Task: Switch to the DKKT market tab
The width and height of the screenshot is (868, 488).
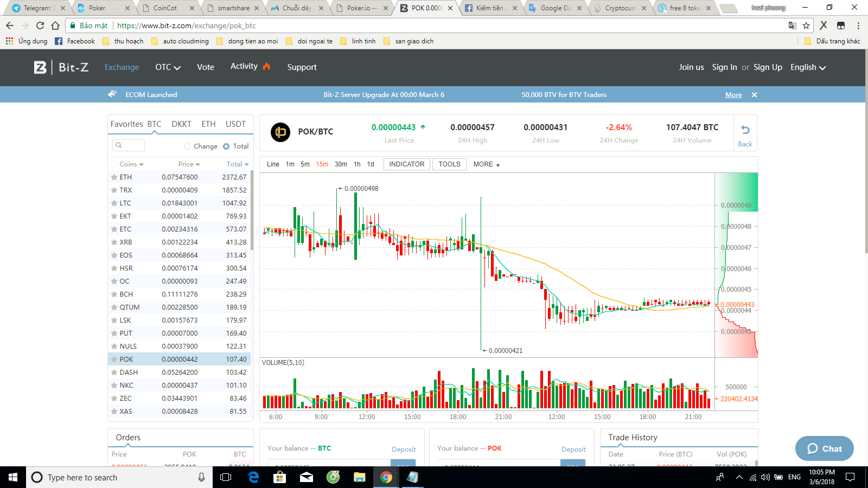Action: (x=181, y=124)
